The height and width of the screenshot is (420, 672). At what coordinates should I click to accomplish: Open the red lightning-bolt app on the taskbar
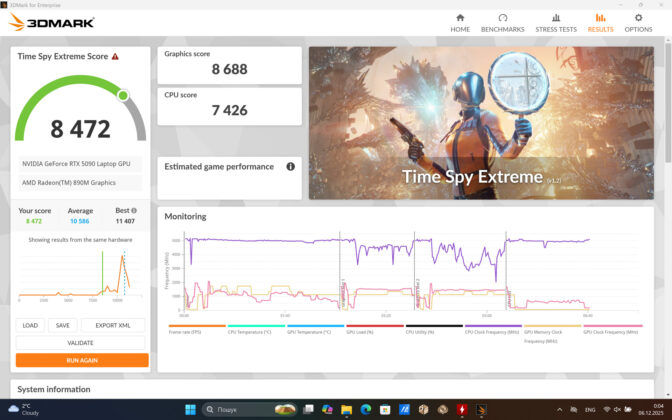pyautogui.click(x=462, y=409)
